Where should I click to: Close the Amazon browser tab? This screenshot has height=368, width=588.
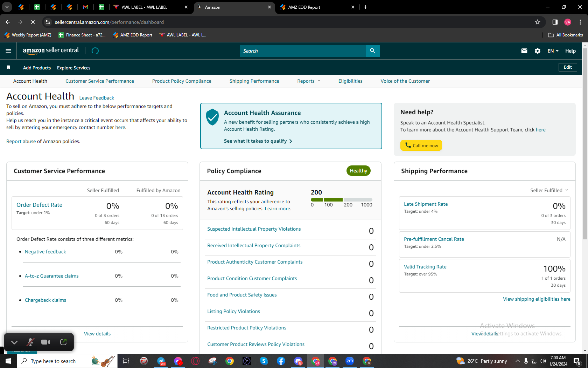pos(269,7)
